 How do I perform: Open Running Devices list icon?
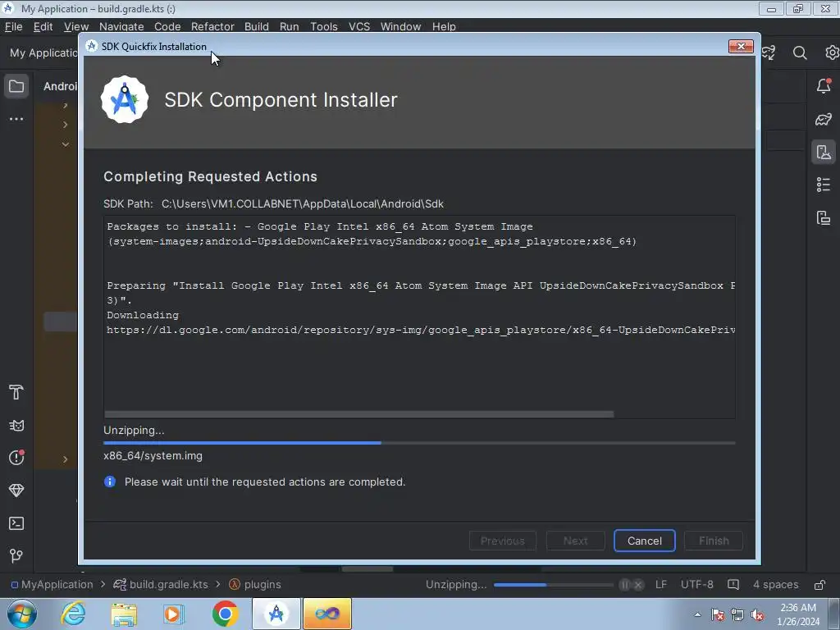pos(824,185)
